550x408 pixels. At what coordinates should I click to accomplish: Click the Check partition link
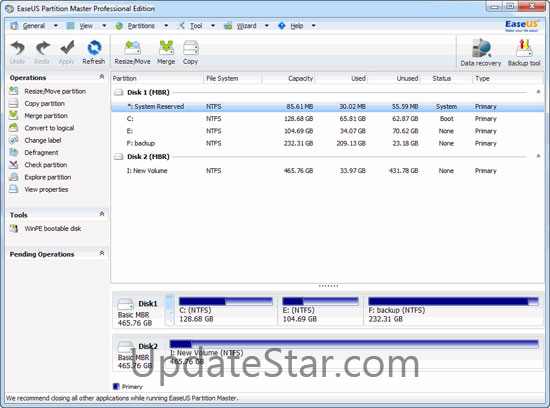point(46,165)
